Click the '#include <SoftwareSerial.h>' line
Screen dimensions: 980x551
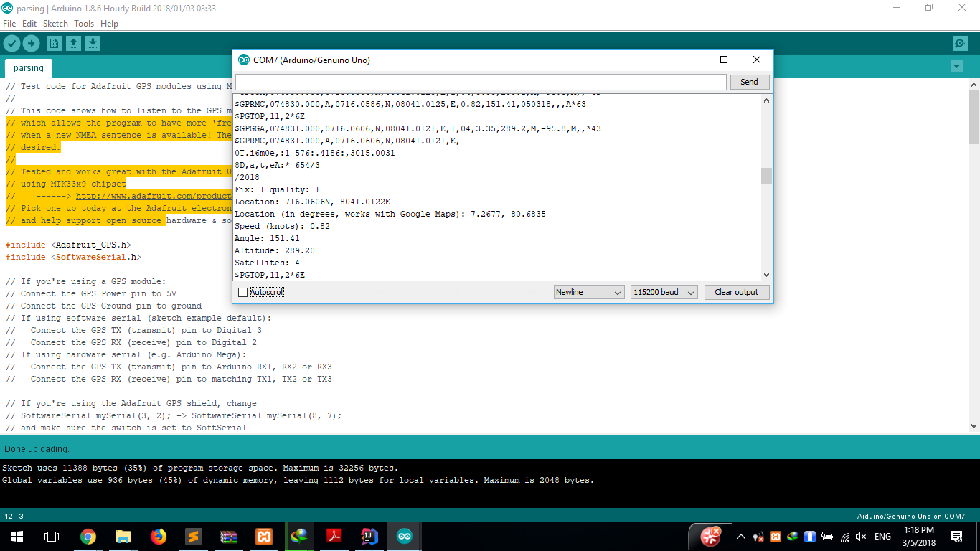(x=73, y=257)
